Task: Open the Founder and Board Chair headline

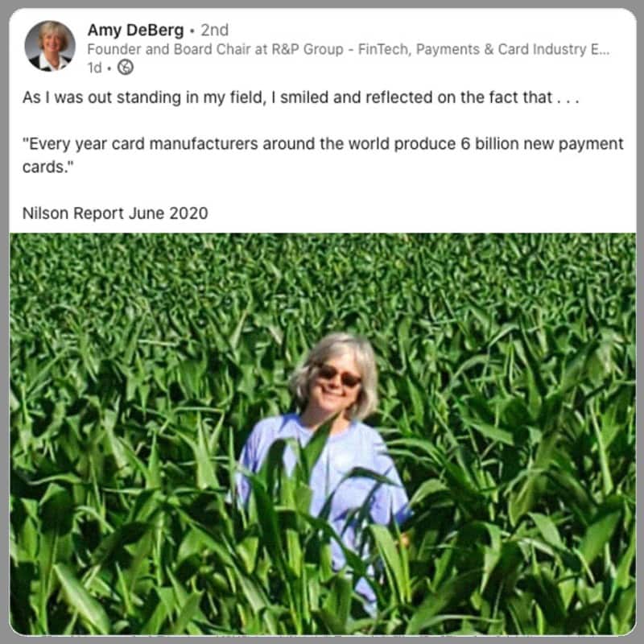Action: pos(349,49)
